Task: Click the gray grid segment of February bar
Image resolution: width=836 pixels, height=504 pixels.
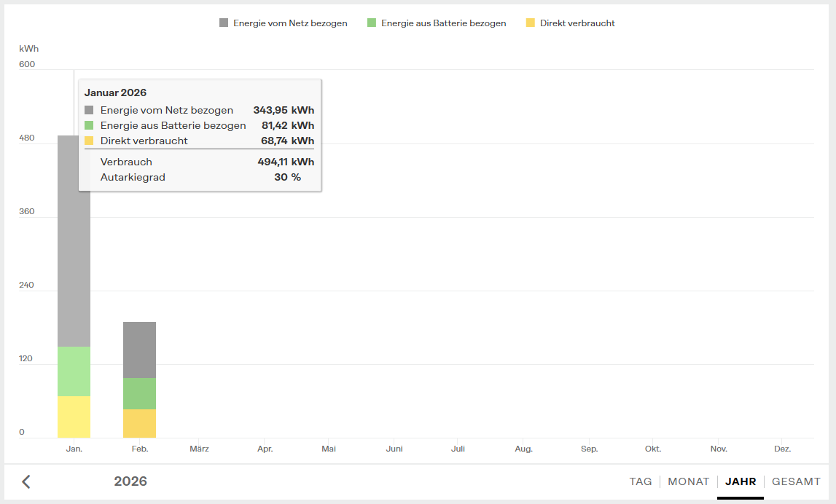Action: (x=139, y=350)
